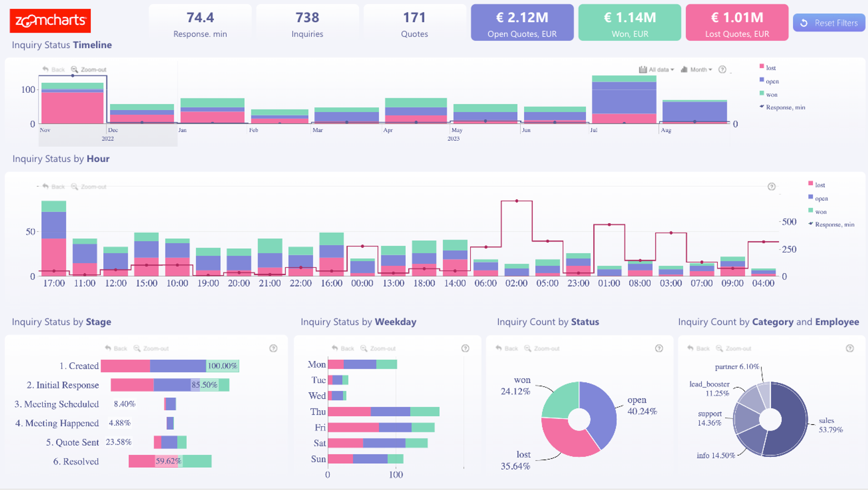
Task: Select the Won EUR summary card
Action: point(629,22)
